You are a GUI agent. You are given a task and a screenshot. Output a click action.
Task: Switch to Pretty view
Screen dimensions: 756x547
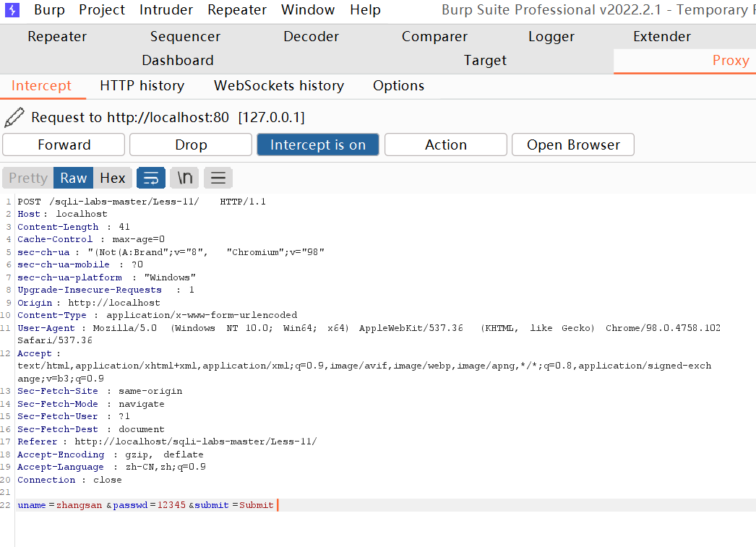coord(28,178)
